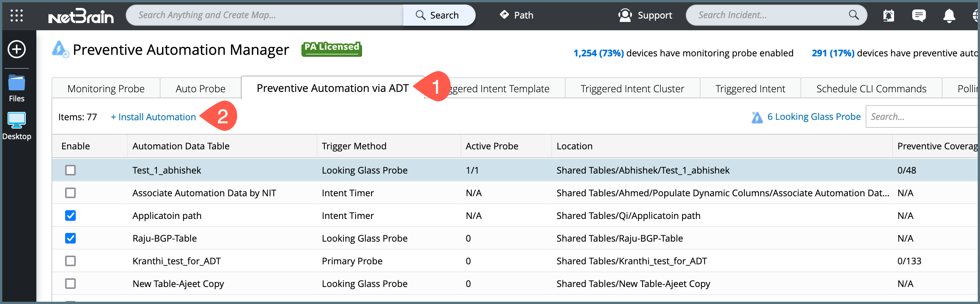The width and height of the screenshot is (980, 304).
Task: Click the Install Automation link
Action: coord(153,117)
